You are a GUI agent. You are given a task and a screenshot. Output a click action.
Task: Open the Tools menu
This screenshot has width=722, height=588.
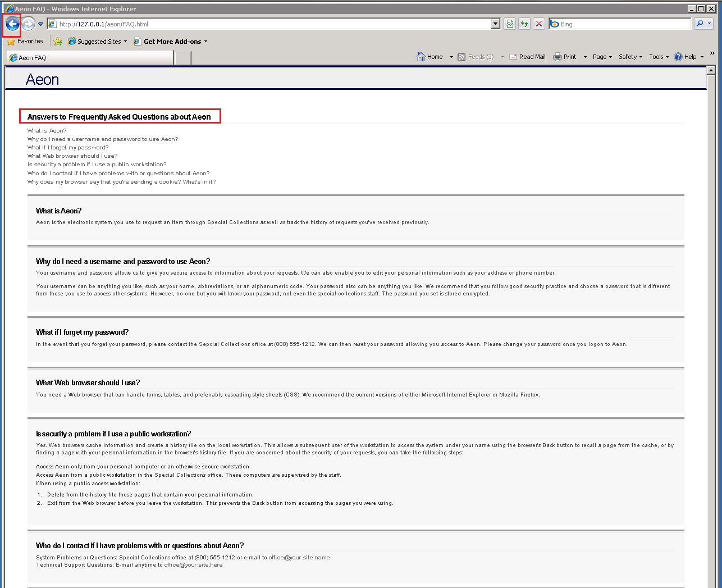click(x=657, y=56)
